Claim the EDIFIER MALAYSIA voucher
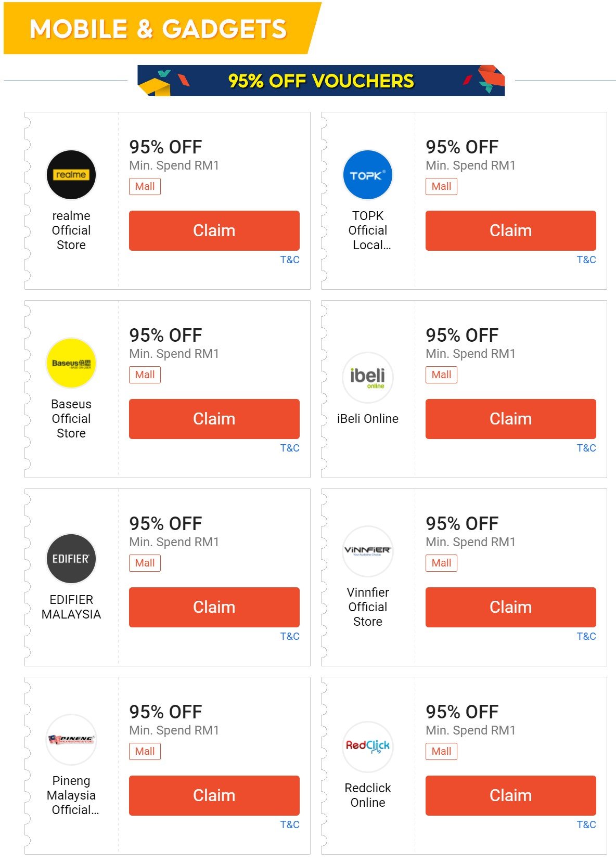Image resolution: width=616 pixels, height=863 pixels. [214, 607]
